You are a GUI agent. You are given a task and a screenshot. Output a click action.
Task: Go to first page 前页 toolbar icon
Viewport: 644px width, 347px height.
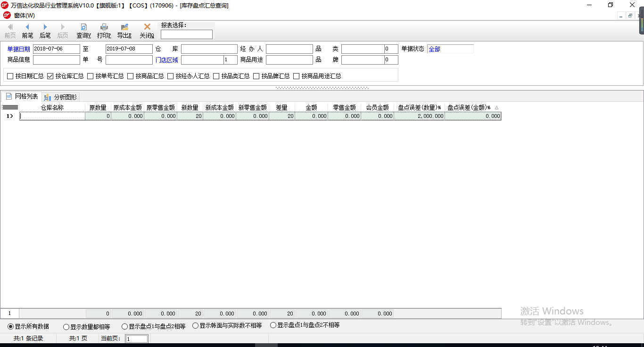pos(10,27)
